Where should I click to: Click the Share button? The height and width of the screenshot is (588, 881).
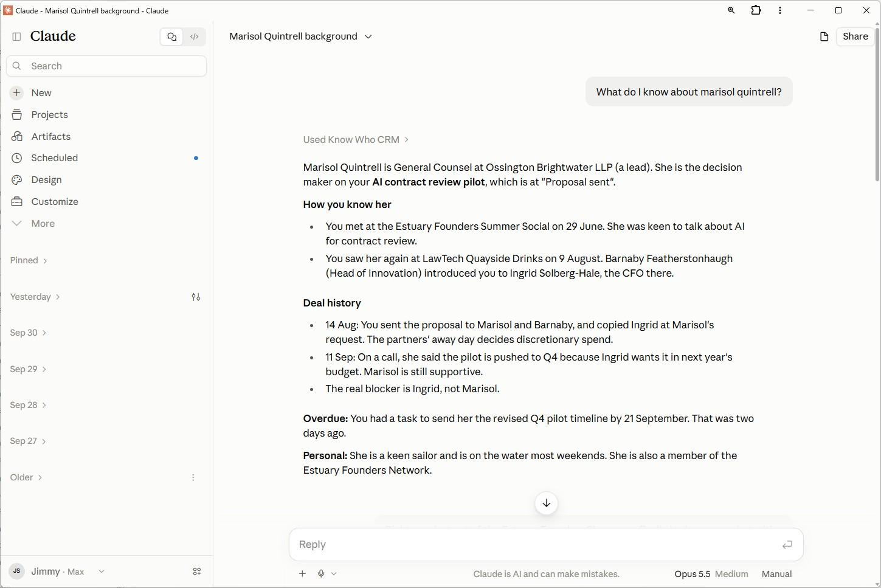855,36
